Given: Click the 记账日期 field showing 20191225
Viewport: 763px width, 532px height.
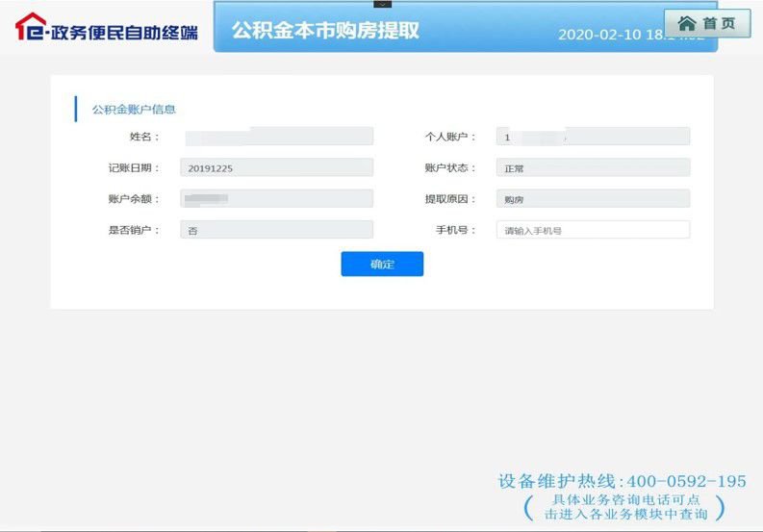Looking at the screenshot, I should (x=276, y=167).
